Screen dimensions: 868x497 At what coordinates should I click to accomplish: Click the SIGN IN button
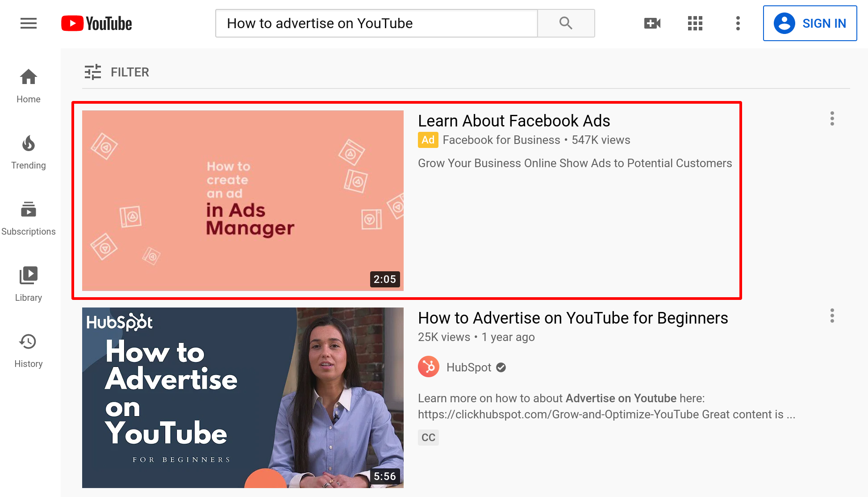point(810,23)
